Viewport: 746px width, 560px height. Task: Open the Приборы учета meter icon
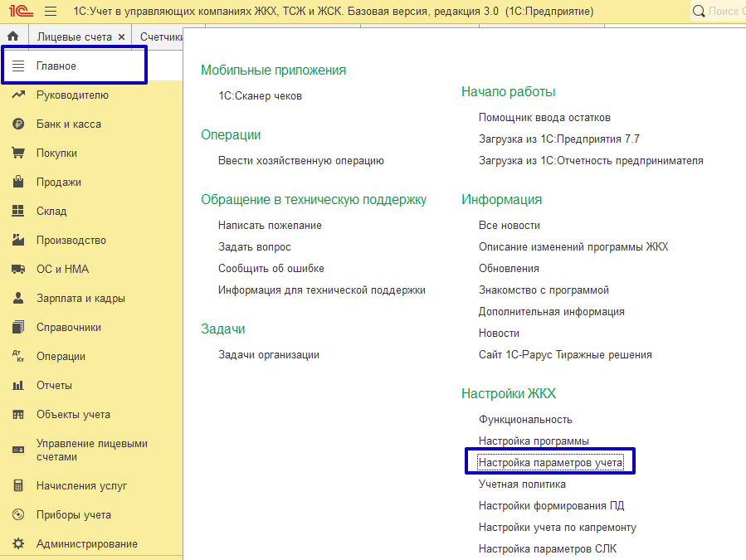18,515
